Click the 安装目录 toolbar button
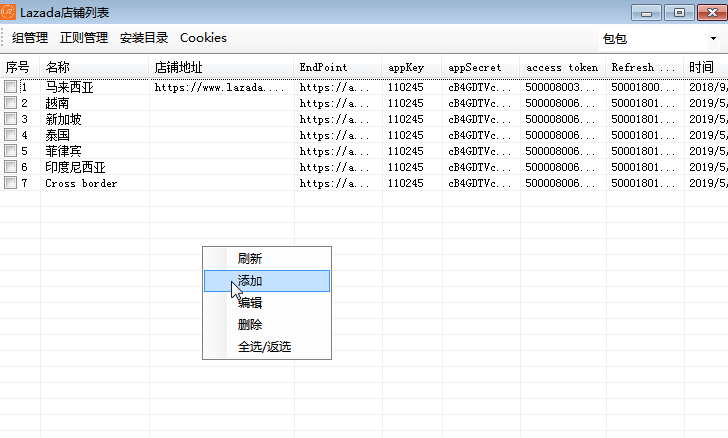This screenshot has width=728, height=438. pos(144,38)
